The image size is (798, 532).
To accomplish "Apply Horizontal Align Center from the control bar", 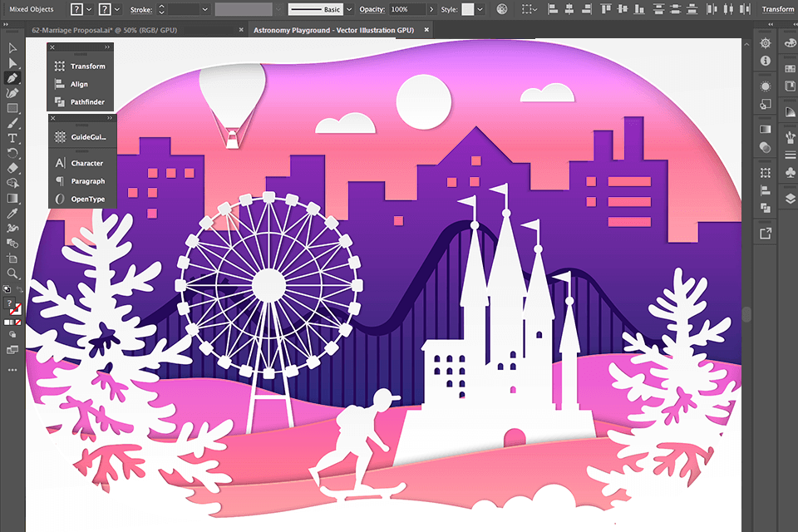I will pyautogui.click(x=570, y=9).
